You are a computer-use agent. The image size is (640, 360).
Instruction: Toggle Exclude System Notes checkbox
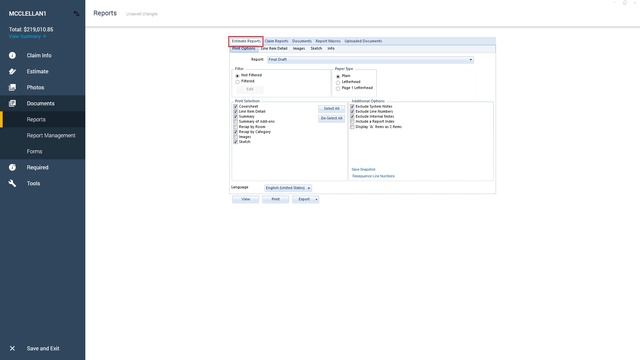tap(352, 107)
